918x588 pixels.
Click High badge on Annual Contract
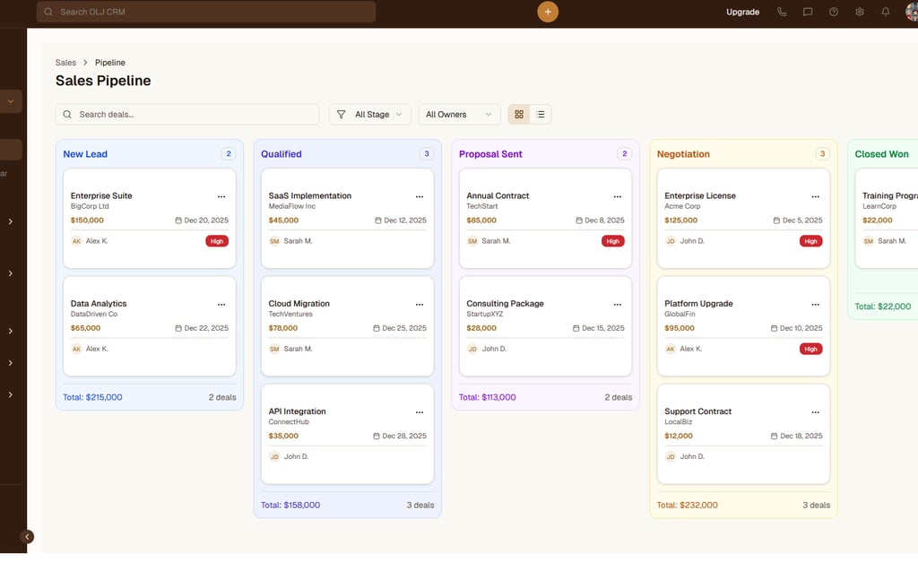pyautogui.click(x=612, y=241)
